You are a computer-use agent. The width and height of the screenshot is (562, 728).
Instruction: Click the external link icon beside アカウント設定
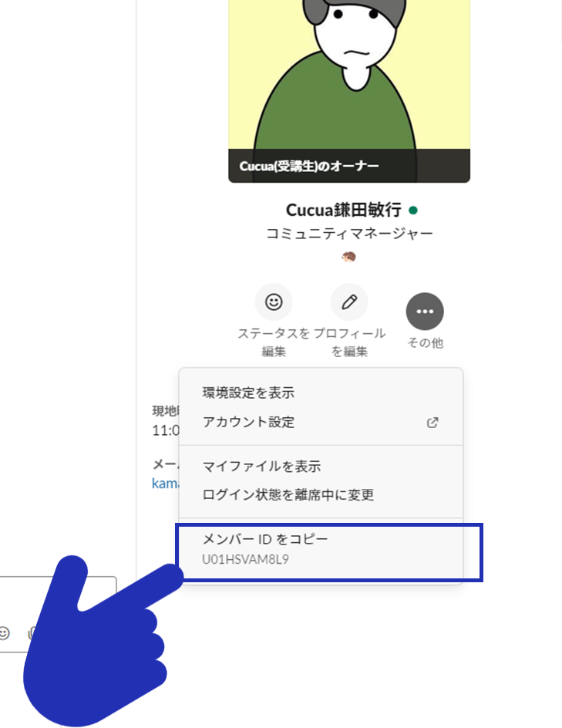pos(432,423)
